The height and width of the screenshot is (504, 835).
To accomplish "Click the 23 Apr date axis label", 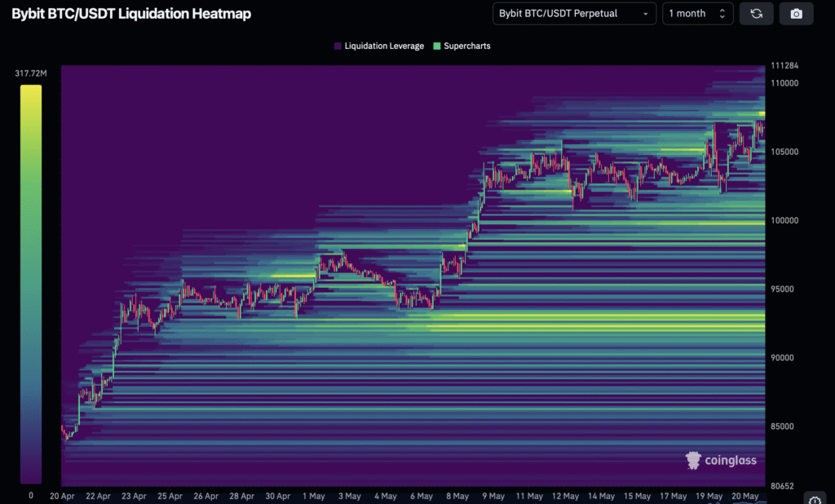I will (x=134, y=496).
